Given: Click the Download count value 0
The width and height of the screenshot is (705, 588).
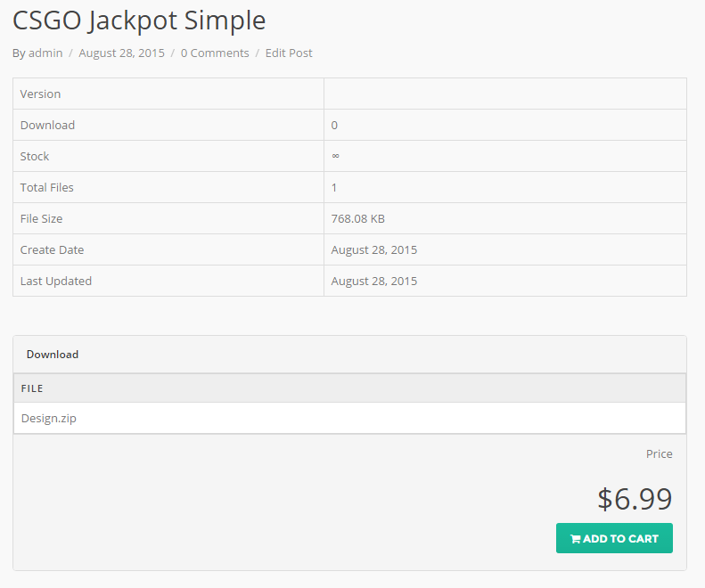Looking at the screenshot, I should (334, 125).
